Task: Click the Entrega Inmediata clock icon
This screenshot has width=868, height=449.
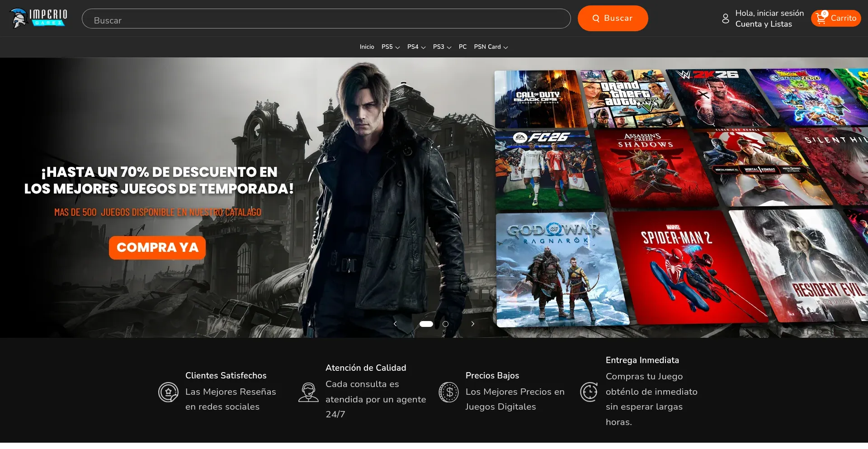Action: pos(589,392)
